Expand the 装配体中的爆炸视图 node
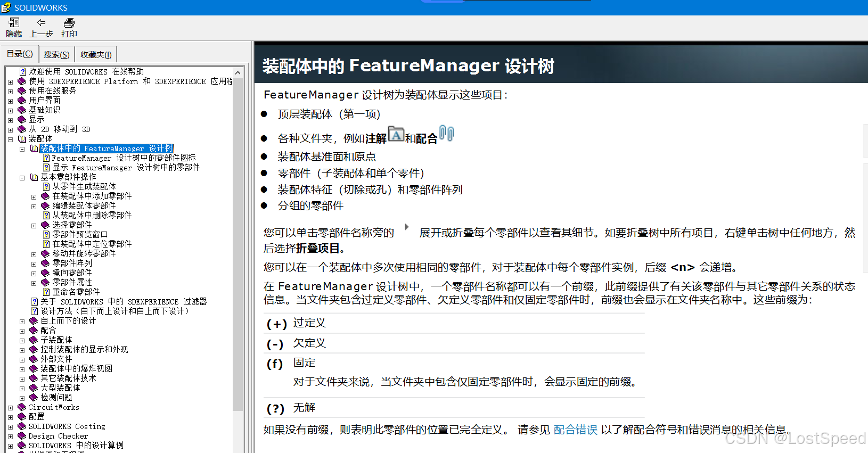 point(22,369)
